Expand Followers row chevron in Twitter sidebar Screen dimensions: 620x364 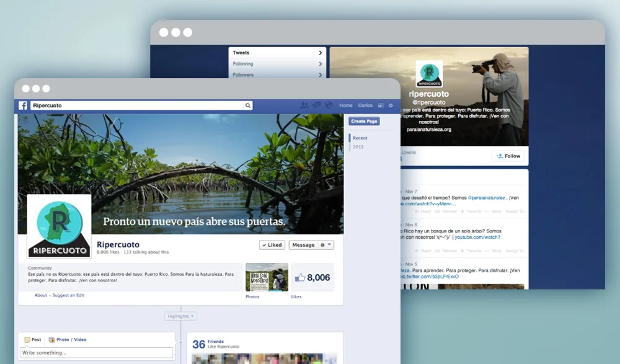(x=321, y=75)
